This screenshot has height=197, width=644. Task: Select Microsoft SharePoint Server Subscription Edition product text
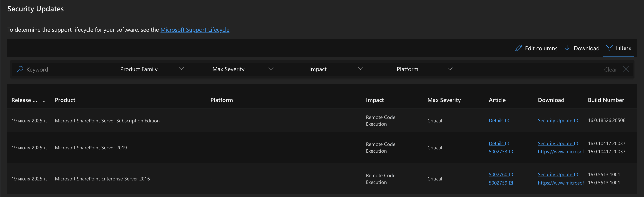[107, 121]
